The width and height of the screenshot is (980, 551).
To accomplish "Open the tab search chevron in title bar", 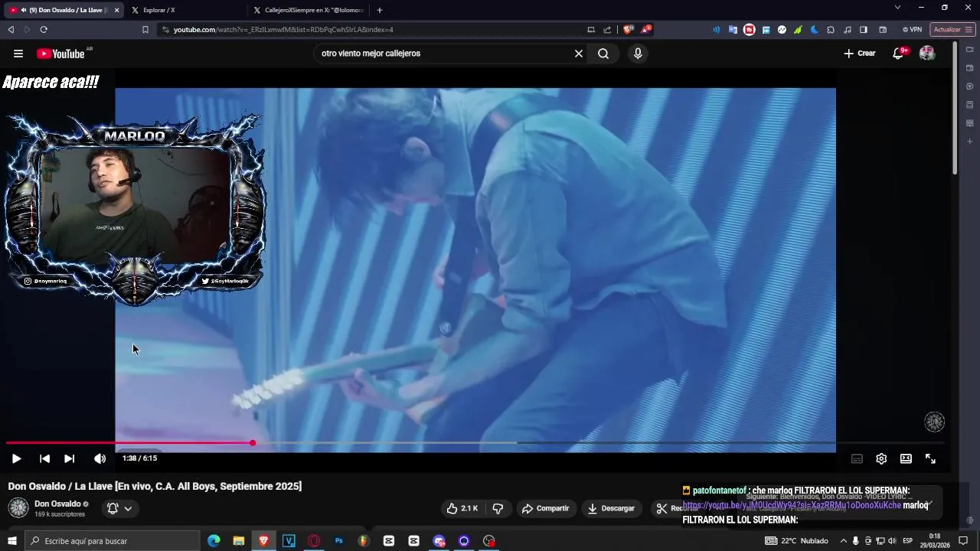I will point(897,8).
